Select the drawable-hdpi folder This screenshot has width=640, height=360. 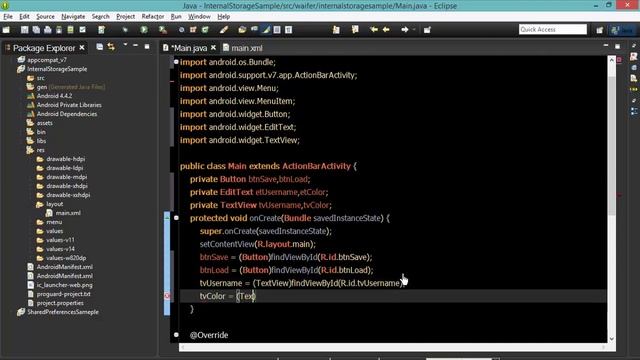point(65,159)
